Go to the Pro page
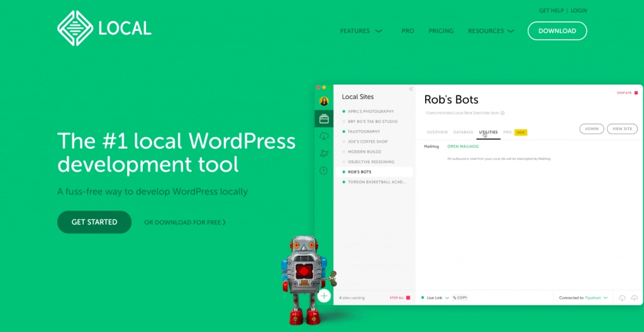 (408, 31)
